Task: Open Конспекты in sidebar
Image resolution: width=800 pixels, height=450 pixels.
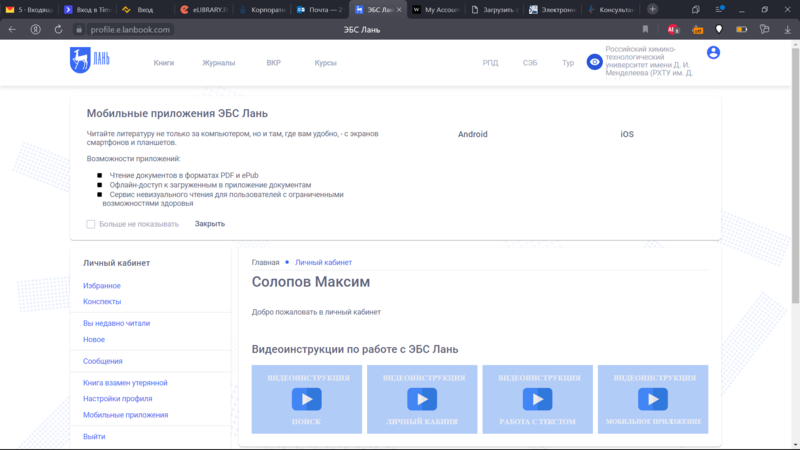Action: point(102,302)
